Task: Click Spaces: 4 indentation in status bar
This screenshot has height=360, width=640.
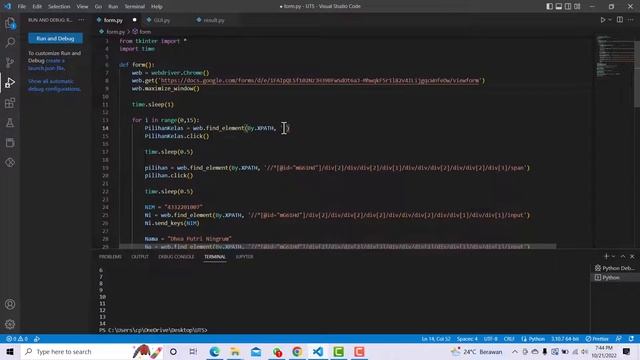Action: tap(467, 339)
